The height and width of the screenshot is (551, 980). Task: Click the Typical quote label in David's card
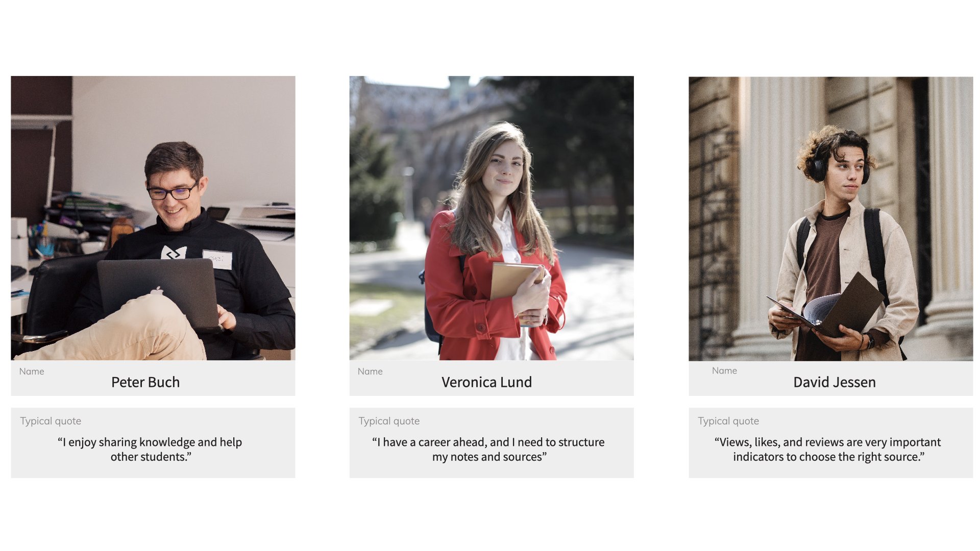coord(728,421)
